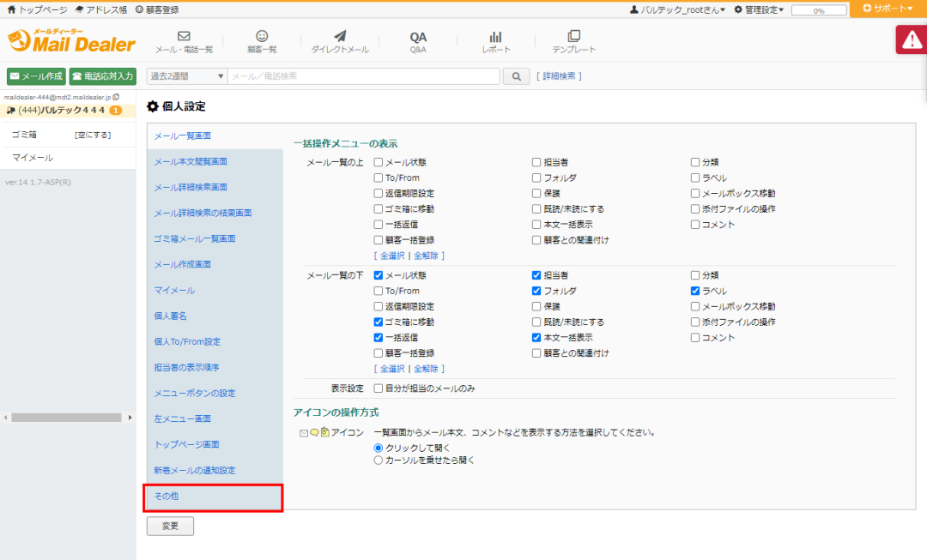Select その他 in settings sidebar
Image resolution: width=927 pixels, height=560 pixels.
pos(215,497)
